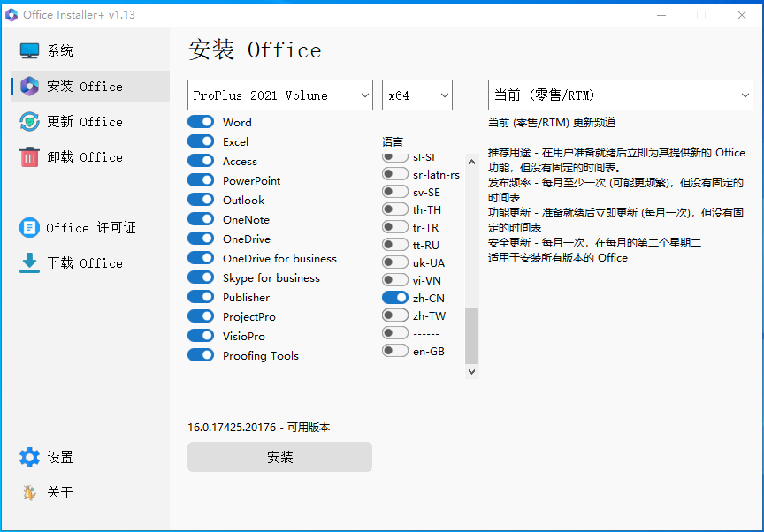Toggle the dashed separator language switch

coord(395,333)
